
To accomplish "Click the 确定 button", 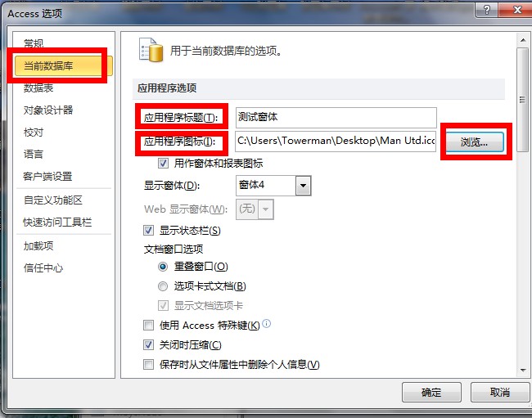I will click(431, 393).
